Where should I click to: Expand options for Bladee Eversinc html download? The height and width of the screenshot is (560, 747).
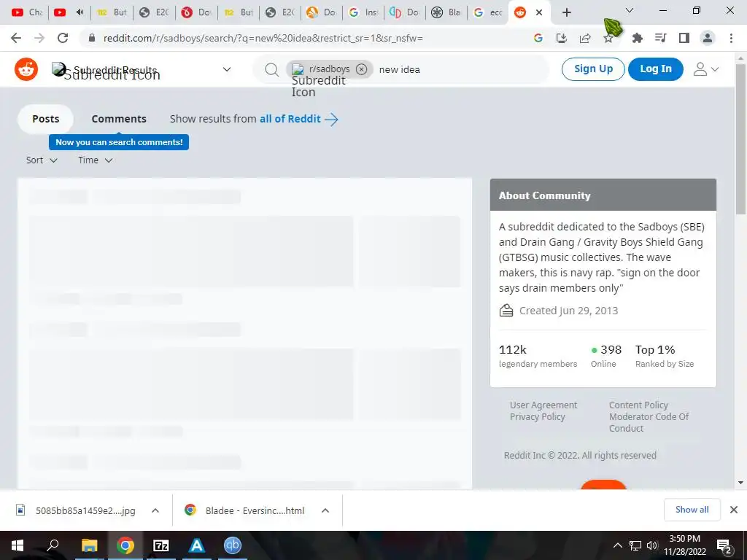click(325, 510)
